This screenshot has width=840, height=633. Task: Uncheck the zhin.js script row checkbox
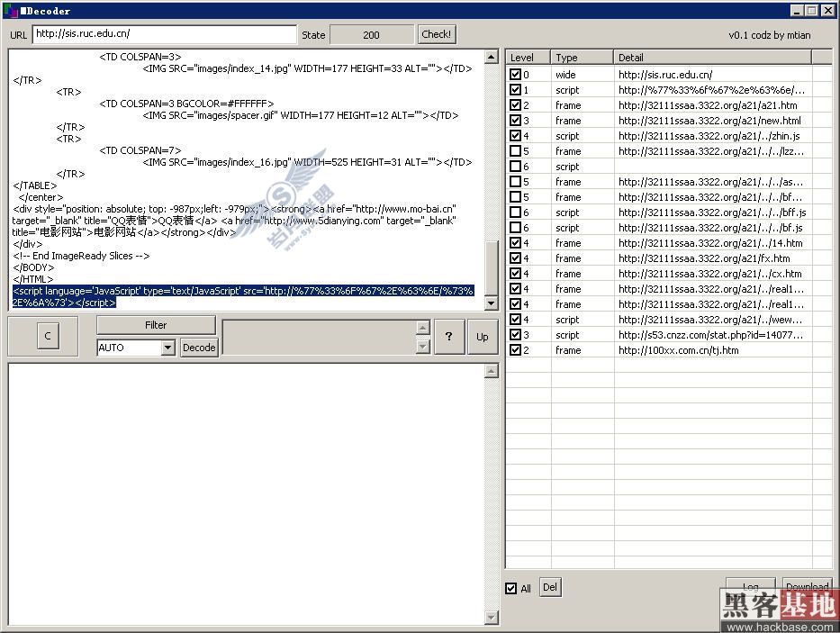click(x=515, y=136)
